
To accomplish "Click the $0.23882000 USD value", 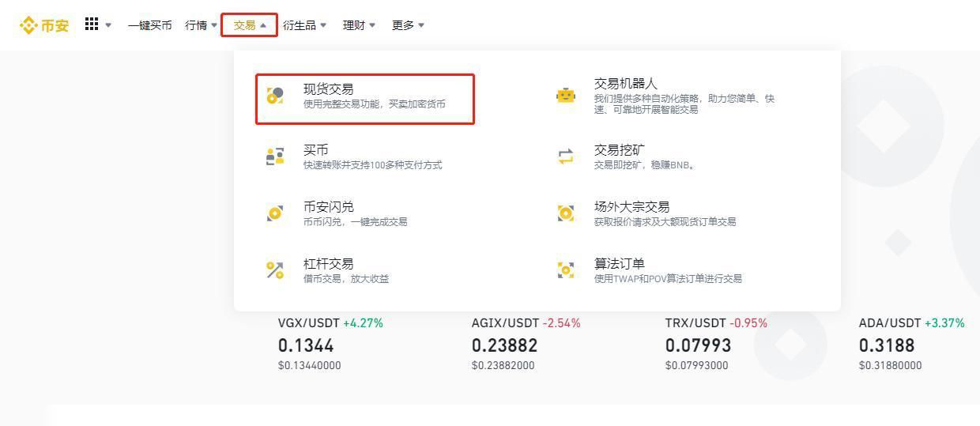I will point(503,365).
